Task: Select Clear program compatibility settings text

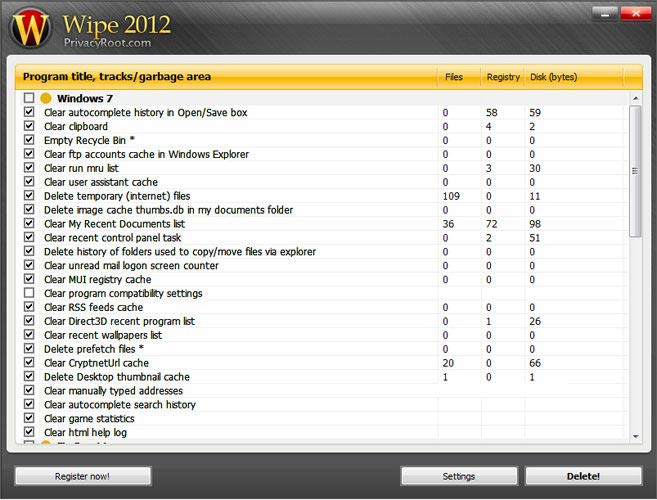Action: 123,293
